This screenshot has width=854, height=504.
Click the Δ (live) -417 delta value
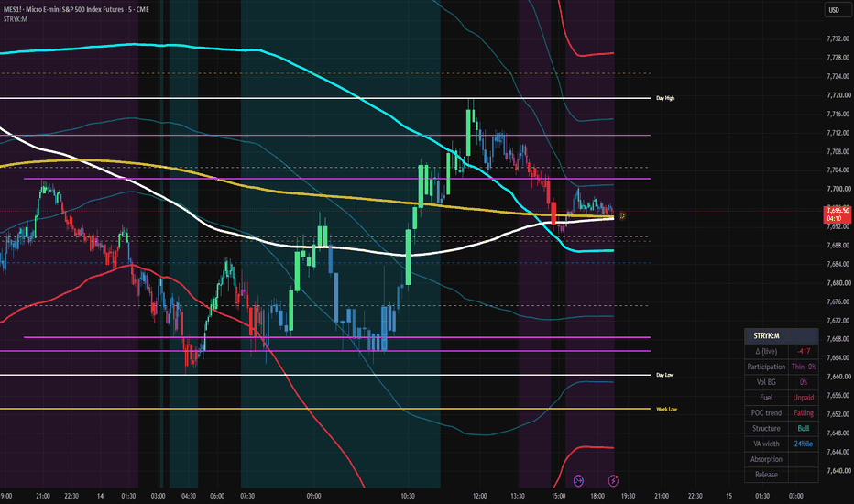point(804,352)
